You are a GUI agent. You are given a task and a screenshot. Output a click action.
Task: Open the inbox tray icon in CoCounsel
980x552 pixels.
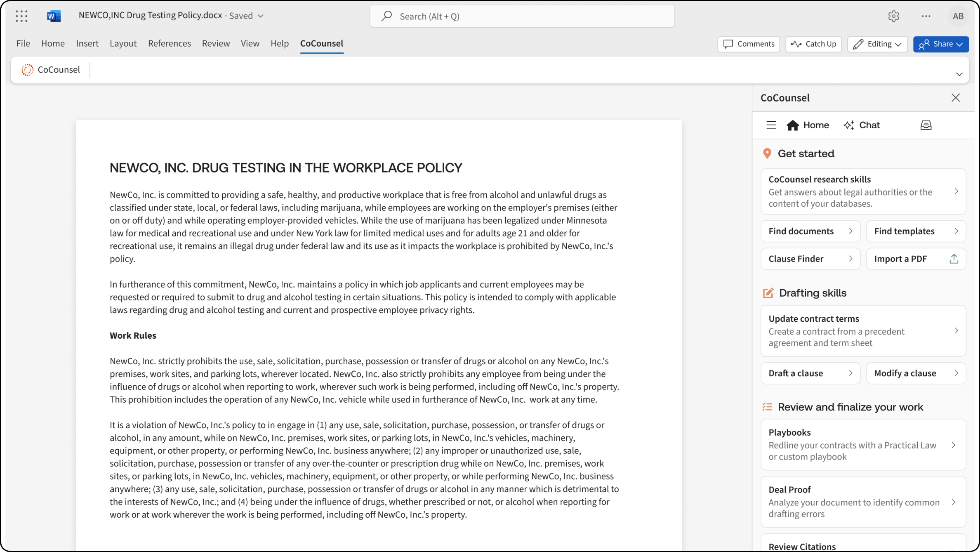click(x=926, y=125)
